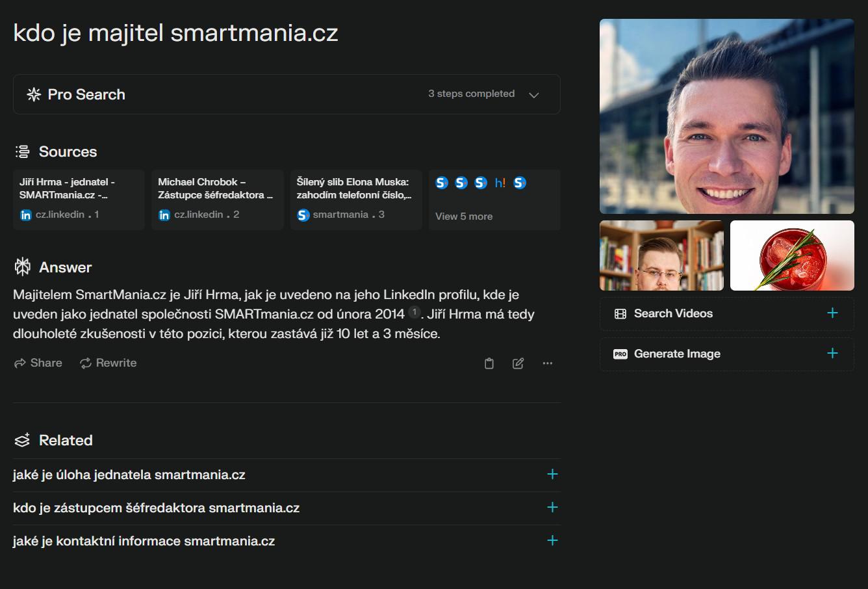
Task: Add the 'kontaktní informace' question plus
Action: pos(552,541)
